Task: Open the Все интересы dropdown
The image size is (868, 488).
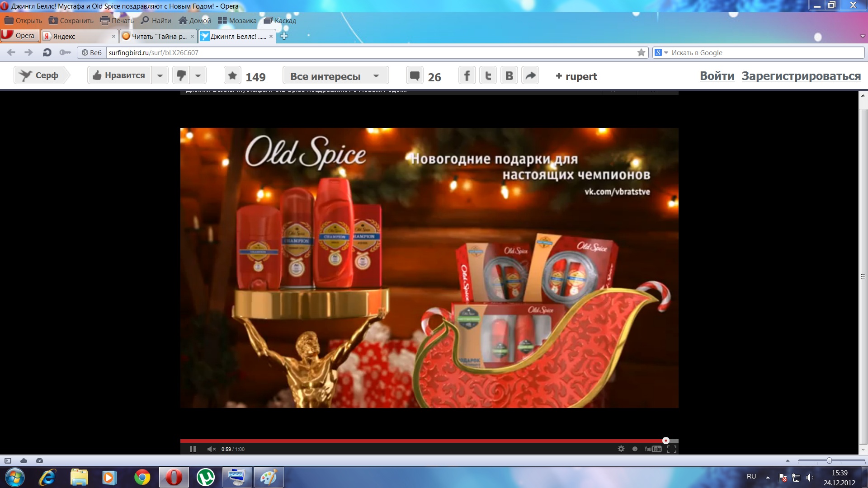Action: (335, 75)
